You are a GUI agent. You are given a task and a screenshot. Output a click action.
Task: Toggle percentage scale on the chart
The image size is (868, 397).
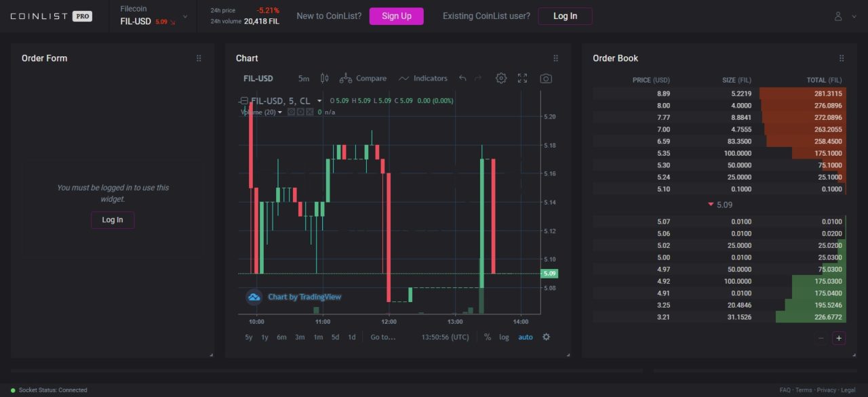click(x=488, y=337)
